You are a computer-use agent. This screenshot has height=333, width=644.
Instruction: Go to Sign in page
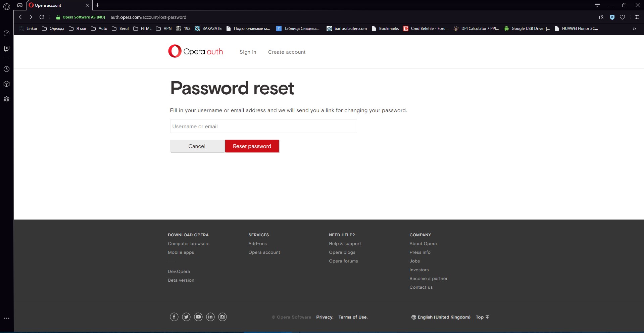pyautogui.click(x=248, y=52)
